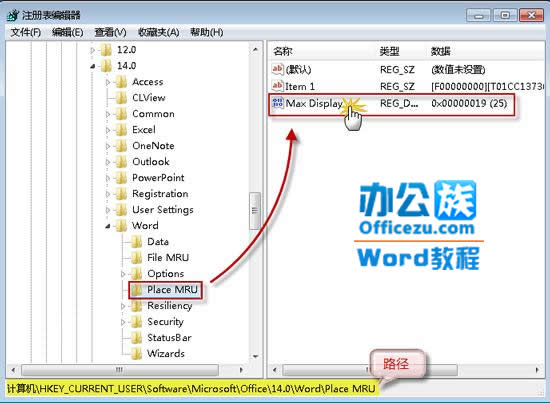Click the 数据 column header

441,52
